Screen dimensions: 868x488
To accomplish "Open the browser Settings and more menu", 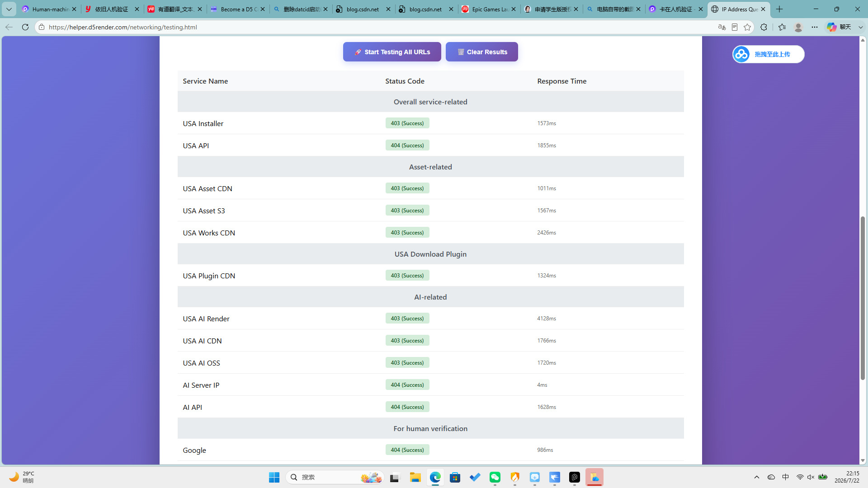I will [815, 27].
